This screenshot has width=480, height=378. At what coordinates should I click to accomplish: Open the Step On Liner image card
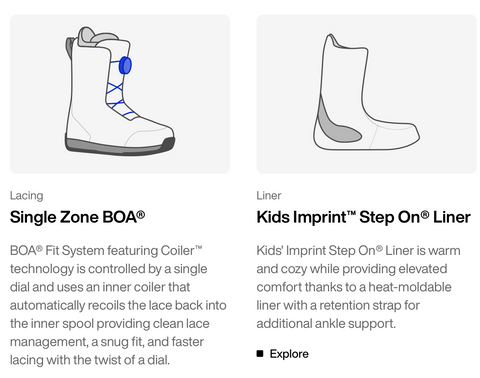click(x=366, y=94)
